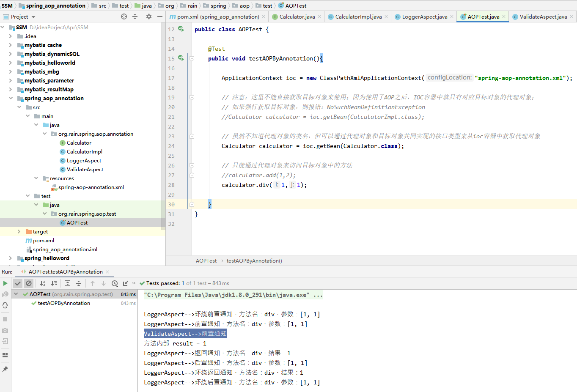Expand all test results
Image resolution: width=577 pixels, height=392 pixels.
tap(68, 283)
